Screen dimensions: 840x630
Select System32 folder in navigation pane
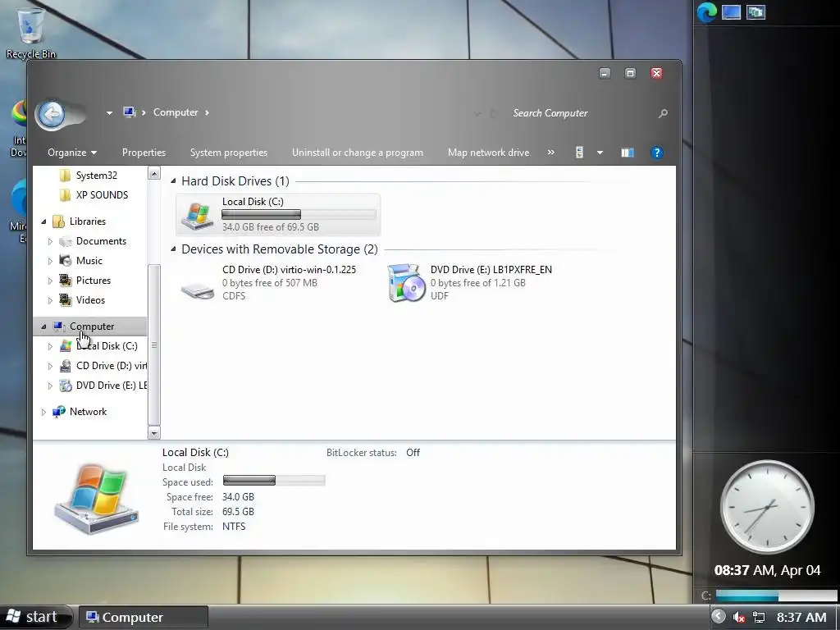[96, 176]
